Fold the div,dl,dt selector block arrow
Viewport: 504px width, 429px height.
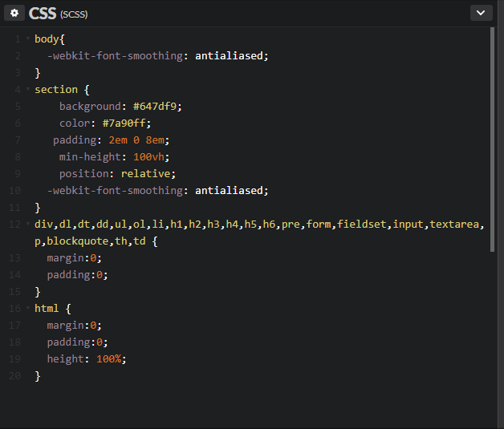tap(28, 224)
